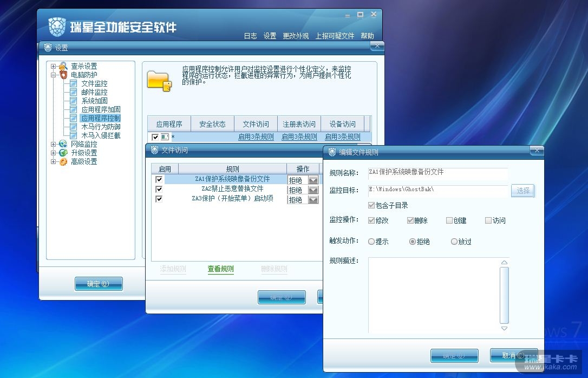Click the 高级设置 gear icon
Image resolution: width=588 pixels, height=378 pixels.
tap(63, 161)
